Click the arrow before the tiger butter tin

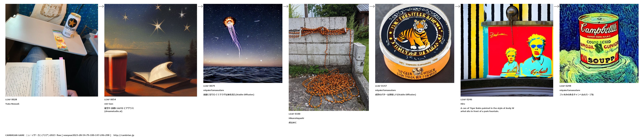tap(372, 6)
